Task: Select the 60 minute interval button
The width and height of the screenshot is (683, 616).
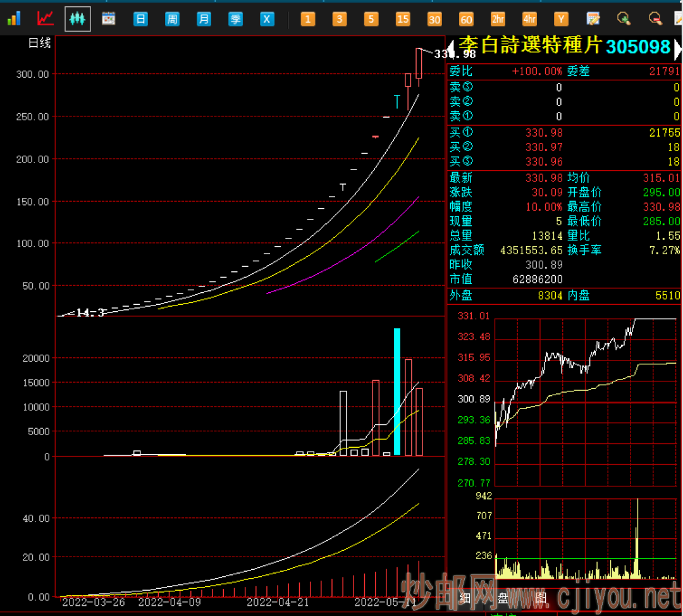Action: 466,19
